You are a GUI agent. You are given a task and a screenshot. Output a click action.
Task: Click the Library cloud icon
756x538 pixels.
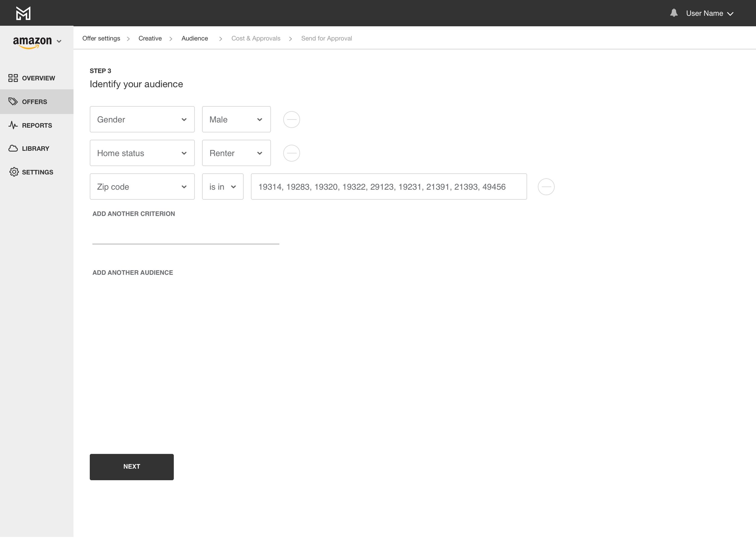(13, 148)
